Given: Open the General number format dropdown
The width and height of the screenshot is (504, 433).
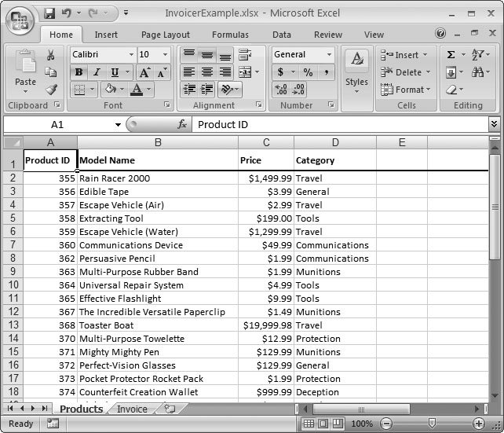Looking at the screenshot, I should [x=329, y=54].
